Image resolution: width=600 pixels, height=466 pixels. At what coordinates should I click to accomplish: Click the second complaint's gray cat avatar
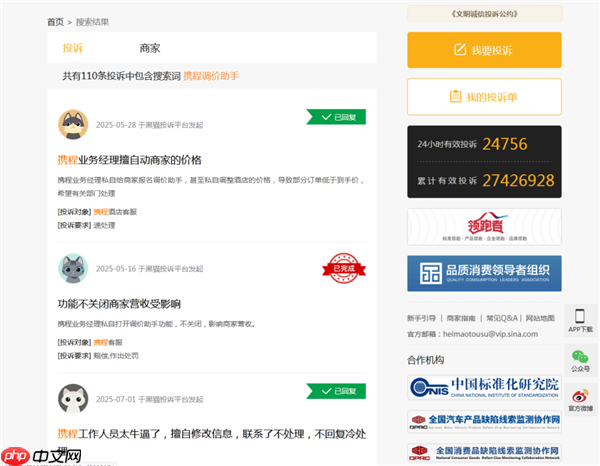72,268
